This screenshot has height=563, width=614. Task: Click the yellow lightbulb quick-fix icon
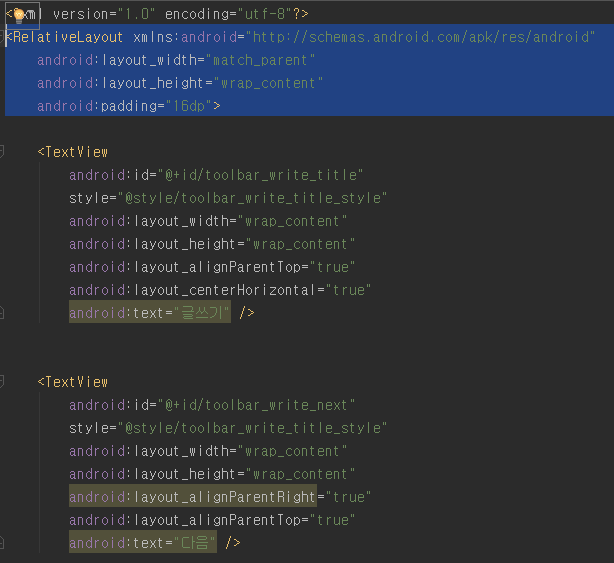tap(19, 16)
